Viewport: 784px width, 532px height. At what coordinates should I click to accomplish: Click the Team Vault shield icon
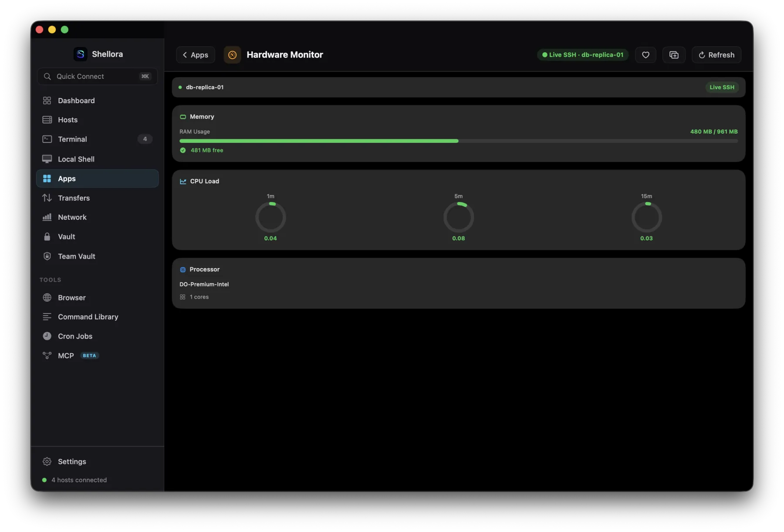(47, 256)
